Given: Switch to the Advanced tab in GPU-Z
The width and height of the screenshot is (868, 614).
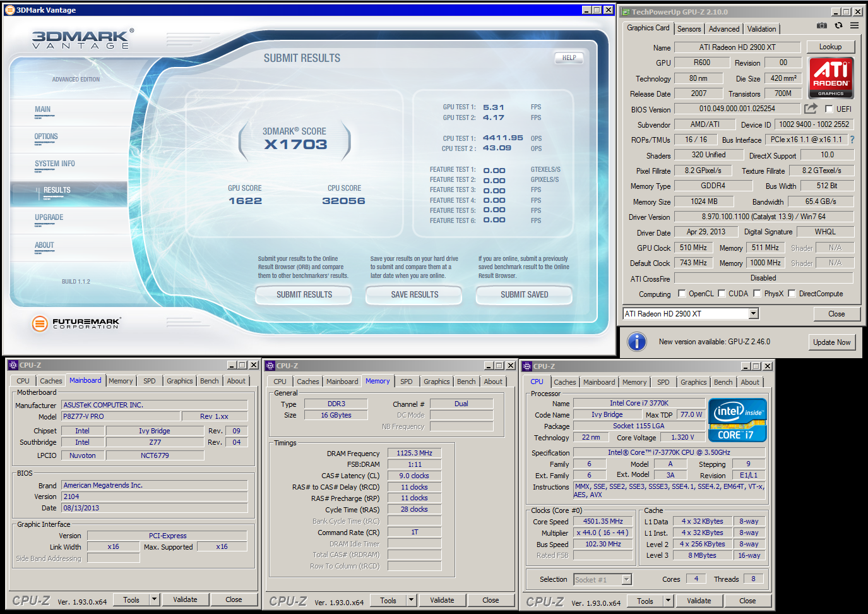Looking at the screenshot, I should [x=724, y=29].
